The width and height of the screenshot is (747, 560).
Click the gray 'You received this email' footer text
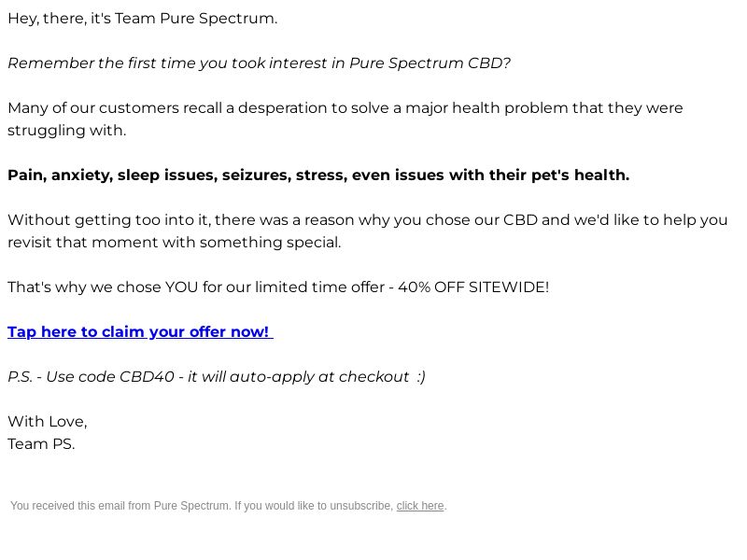click(228, 506)
